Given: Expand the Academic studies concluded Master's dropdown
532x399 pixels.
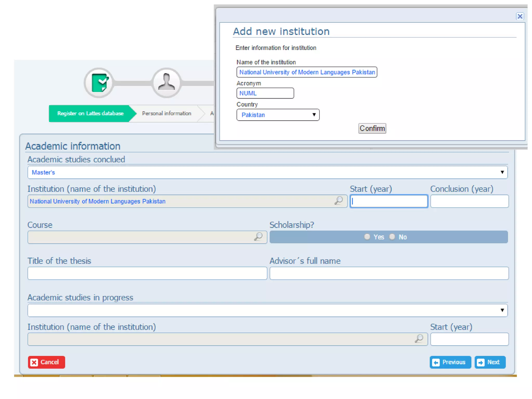Looking at the screenshot, I should (x=267, y=172).
